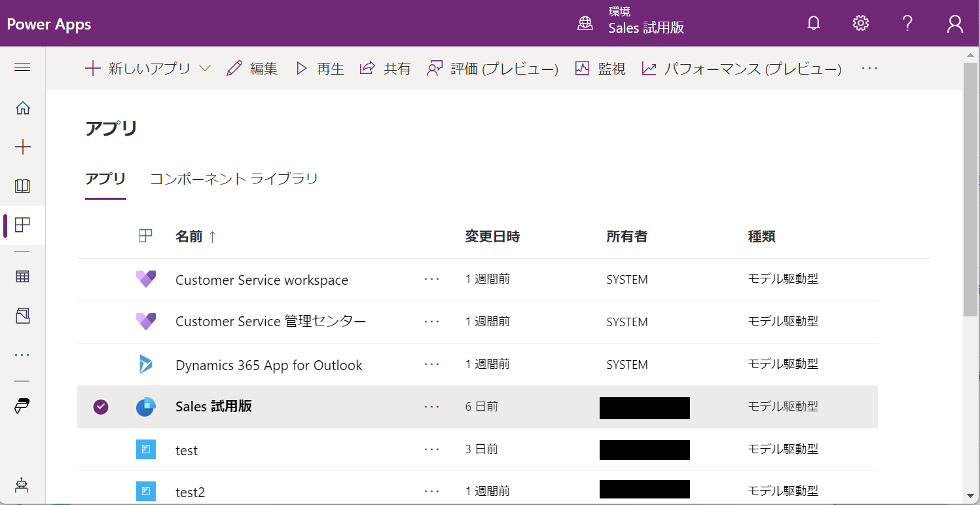Click the 新しいアプリ button
The height and width of the screenshot is (505, 980).
pyautogui.click(x=138, y=68)
